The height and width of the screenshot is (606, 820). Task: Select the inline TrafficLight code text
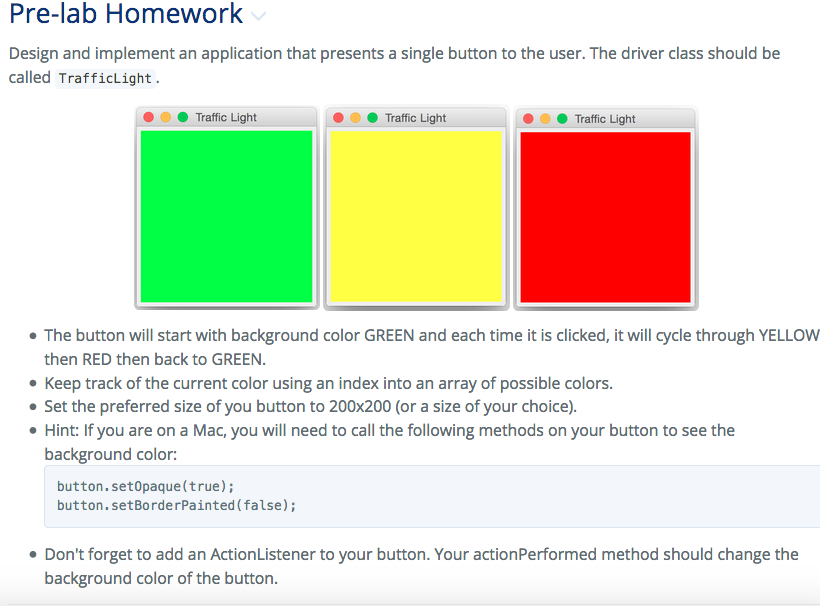pos(104,78)
